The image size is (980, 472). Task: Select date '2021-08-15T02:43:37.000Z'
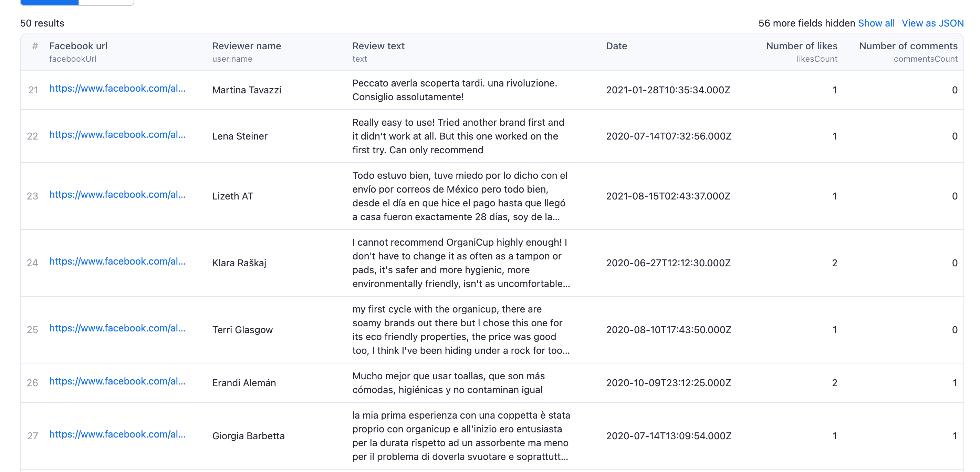(668, 196)
